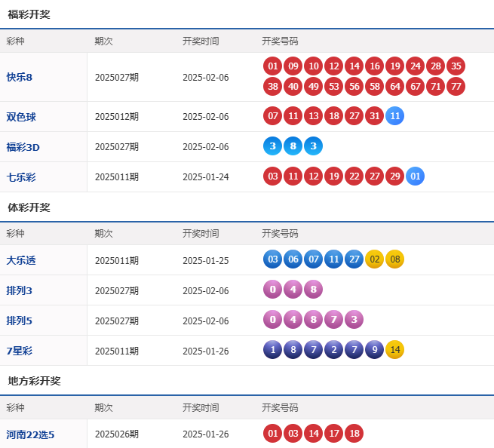Image resolution: width=494 pixels, height=448 pixels.
Task: Open the 7星彩 lottery link
Action: point(19,351)
